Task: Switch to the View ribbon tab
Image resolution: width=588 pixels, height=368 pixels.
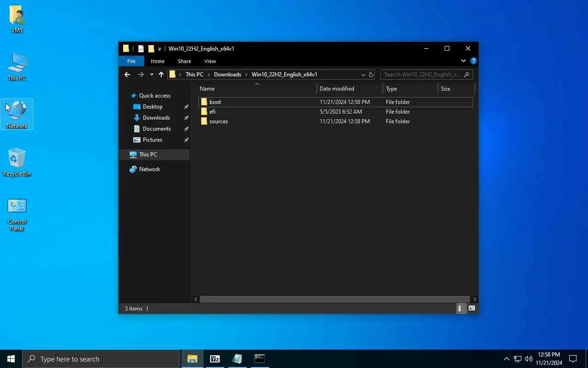Action: pyautogui.click(x=210, y=61)
